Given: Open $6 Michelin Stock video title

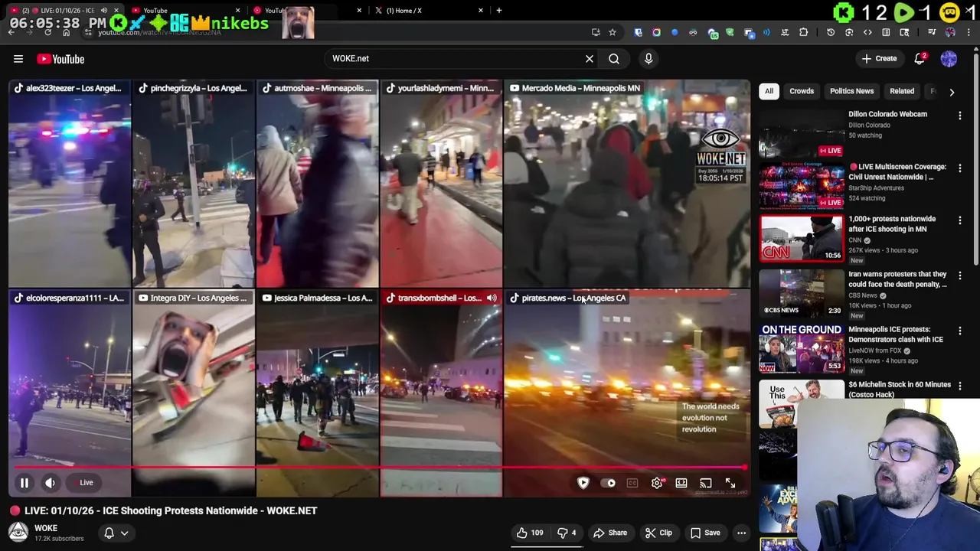Looking at the screenshot, I should (x=900, y=390).
